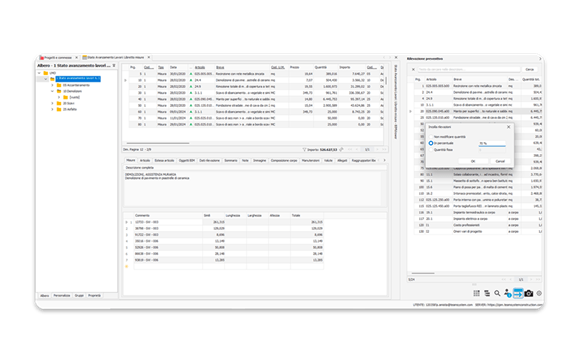Select the Demolizione di pavimenti row 10
Viewport: 576px width, 362px height.
tap(256, 80)
